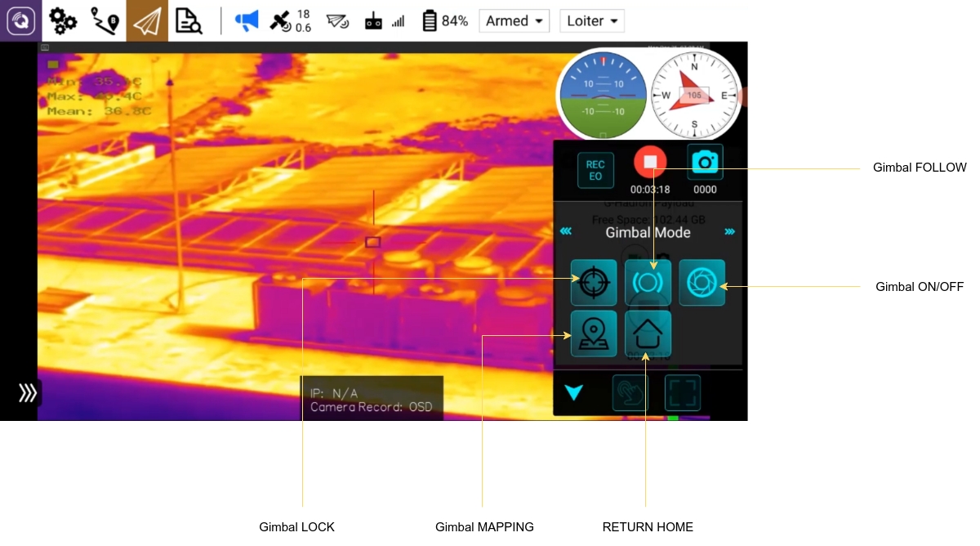980x546 pixels.
Task: Expand left side panel triple-chevron handle
Action: (x=28, y=393)
